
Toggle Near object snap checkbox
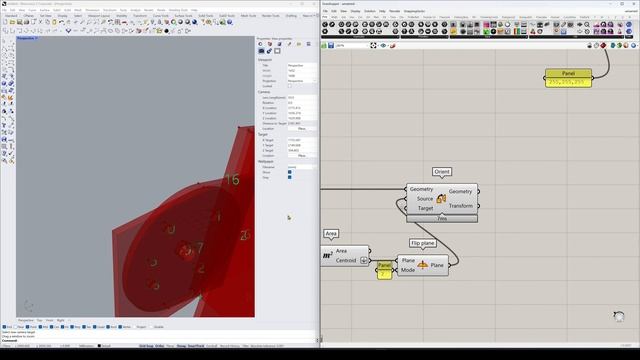16,327
